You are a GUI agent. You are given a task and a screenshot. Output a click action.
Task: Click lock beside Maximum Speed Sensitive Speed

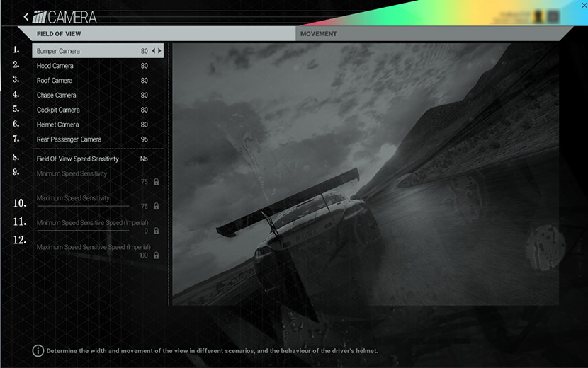[x=156, y=255]
